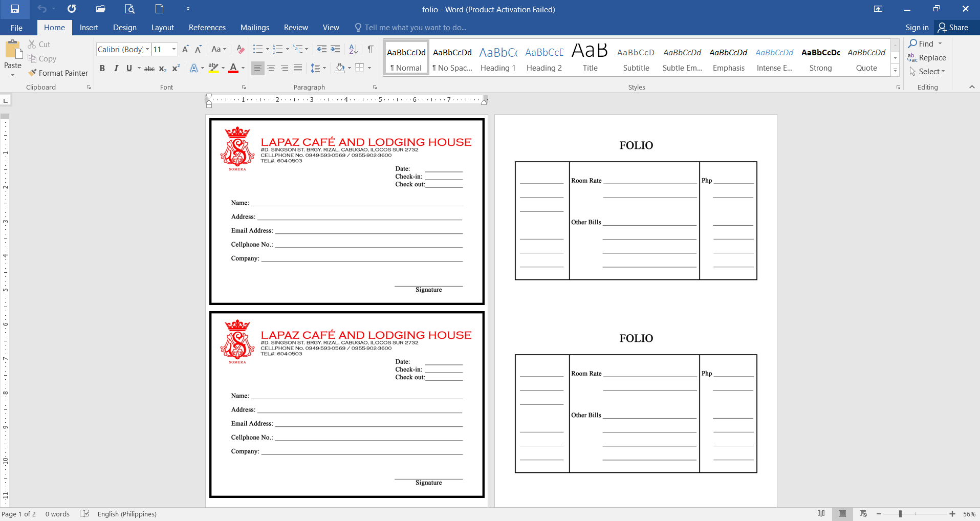Click the Decrease Indent icon
The width and height of the screenshot is (980, 521).
322,49
